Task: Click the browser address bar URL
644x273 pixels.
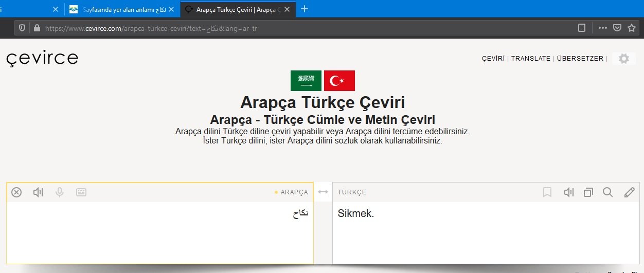Action: click(151, 28)
